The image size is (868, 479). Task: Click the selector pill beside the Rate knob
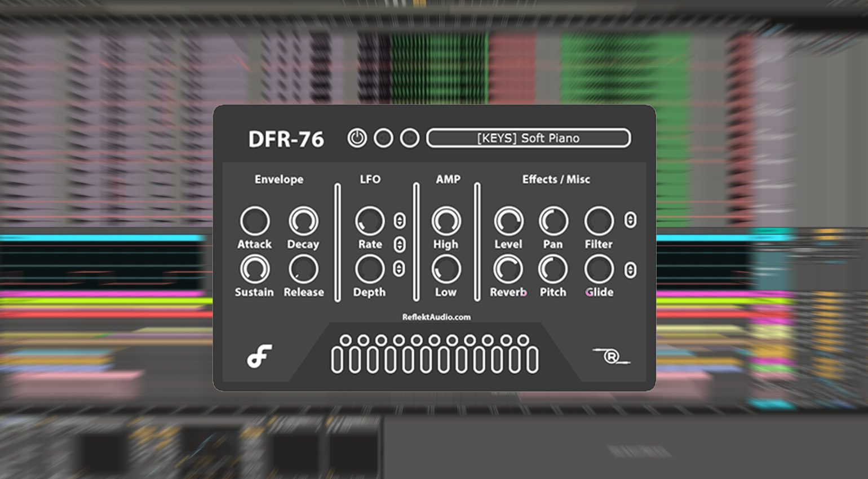(399, 220)
